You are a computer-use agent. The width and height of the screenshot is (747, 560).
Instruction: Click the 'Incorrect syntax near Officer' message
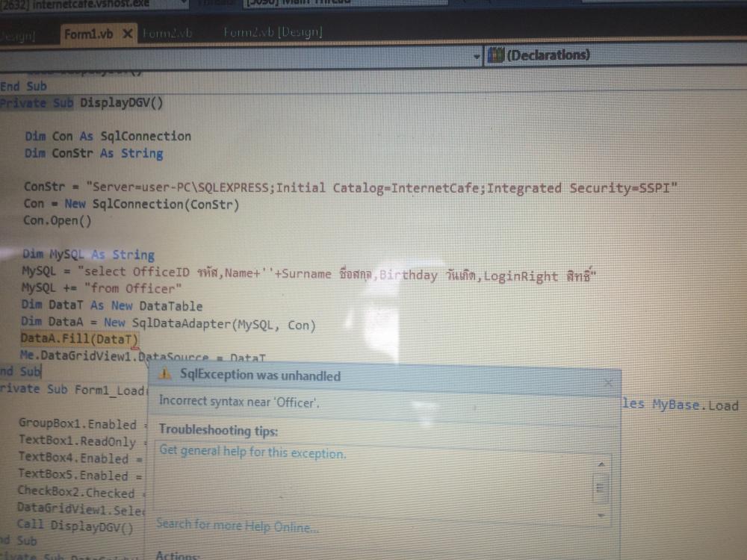[239, 402]
